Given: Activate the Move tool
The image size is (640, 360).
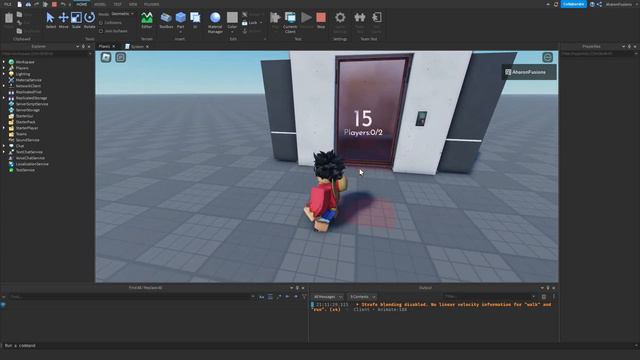Looking at the screenshot, I should click(x=63, y=20).
